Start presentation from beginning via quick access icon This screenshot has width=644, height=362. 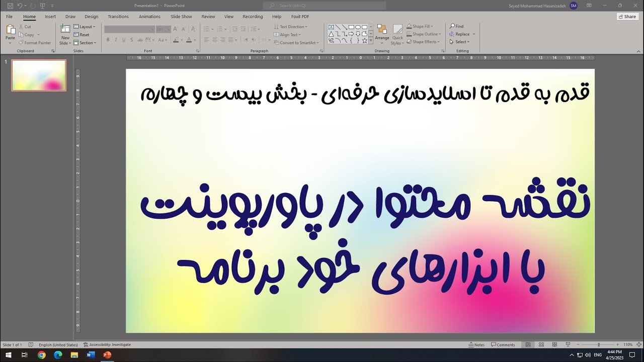click(x=42, y=6)
